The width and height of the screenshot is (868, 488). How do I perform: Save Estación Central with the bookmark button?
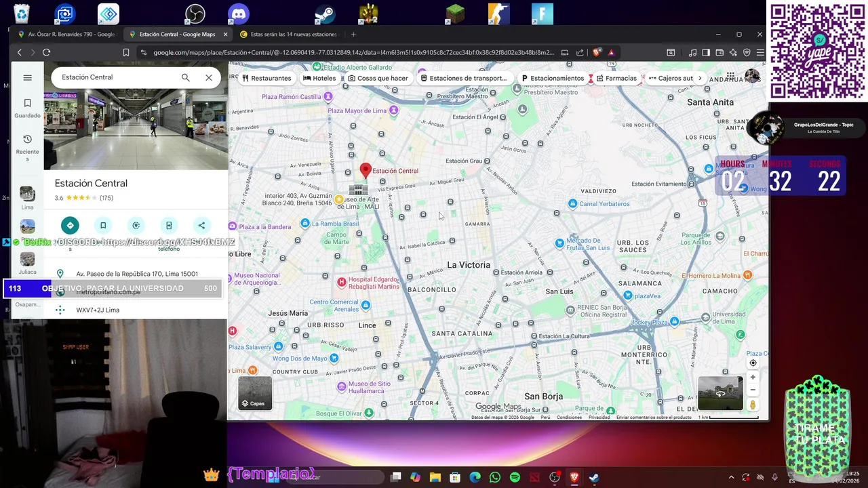[x=103, y=225]
